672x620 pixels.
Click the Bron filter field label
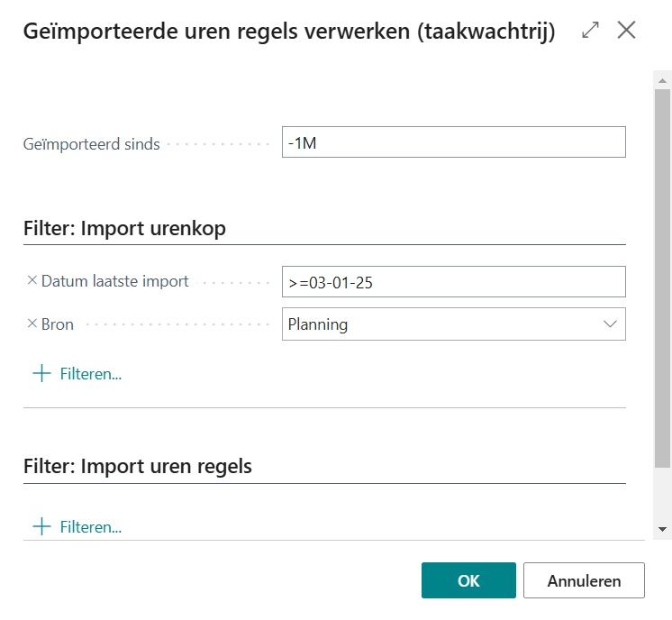(58, 324)
